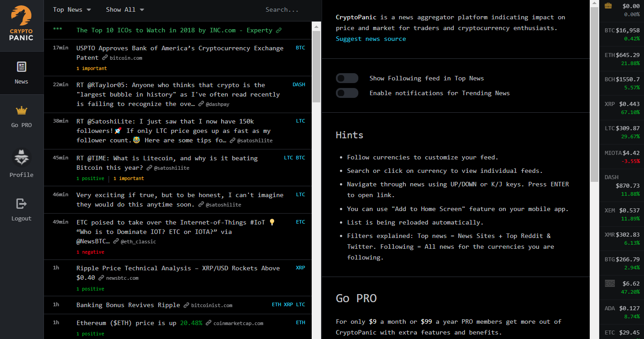644x339 pixels.
Task: Open the News section icon
Action: [22, 67]
